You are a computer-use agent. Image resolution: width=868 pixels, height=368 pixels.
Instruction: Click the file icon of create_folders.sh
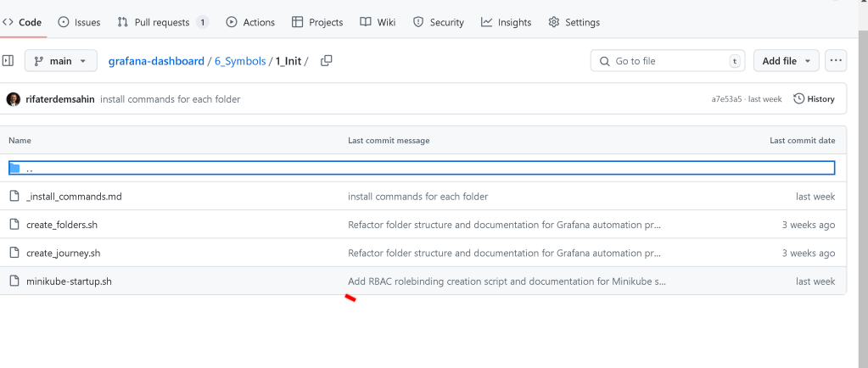click(x=14, y=224)
